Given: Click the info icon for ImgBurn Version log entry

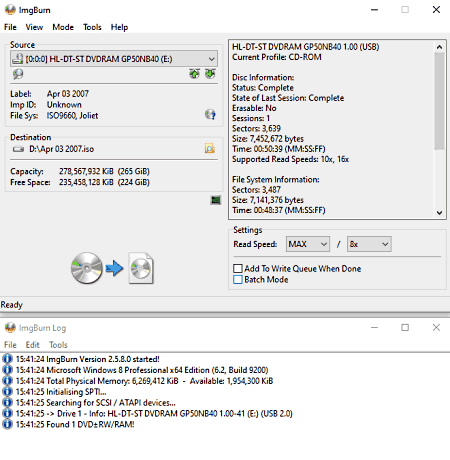Looking at the screenshot, I should click(7, 359).
